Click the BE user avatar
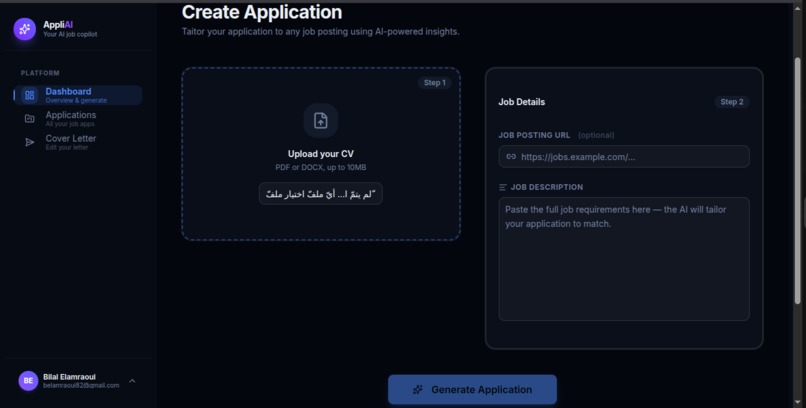Viewport: 806px width, 408px height. (28, 381)
